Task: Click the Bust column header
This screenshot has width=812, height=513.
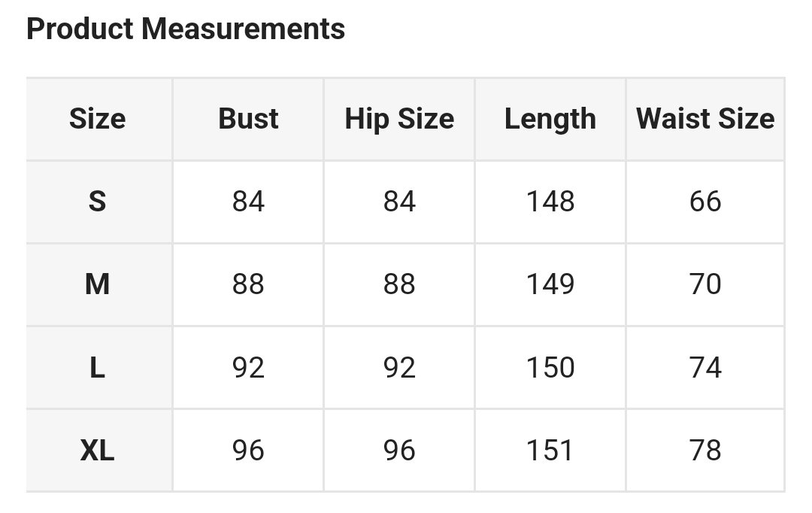Action: click(x=248, y=119)
